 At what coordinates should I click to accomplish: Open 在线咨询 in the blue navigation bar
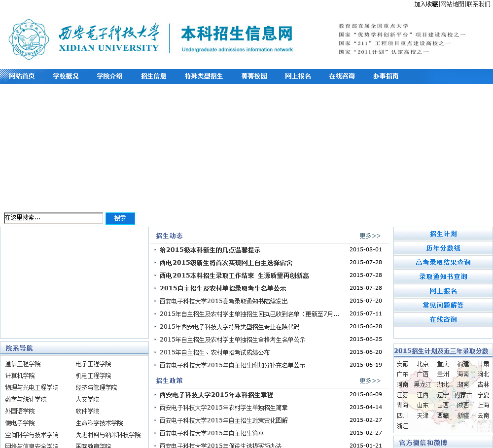342,76
